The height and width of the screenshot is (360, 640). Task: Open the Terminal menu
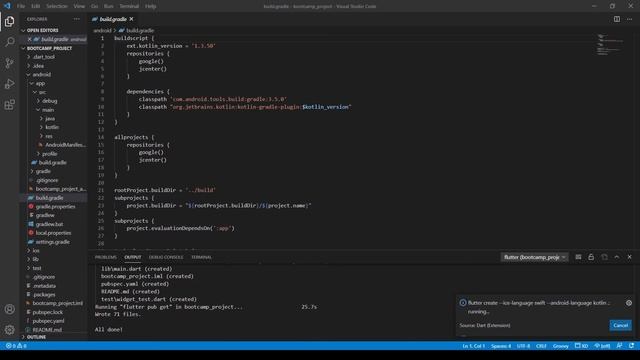point(129,6)
